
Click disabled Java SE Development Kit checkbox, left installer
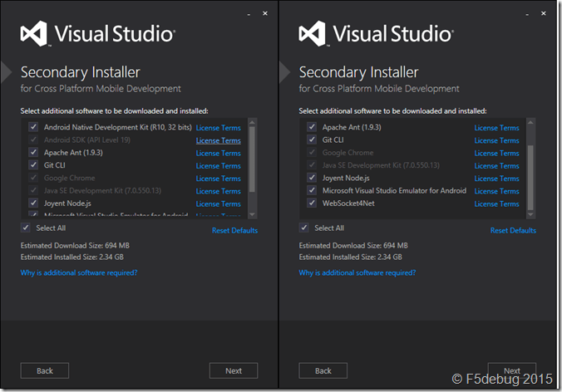[33, 190]
